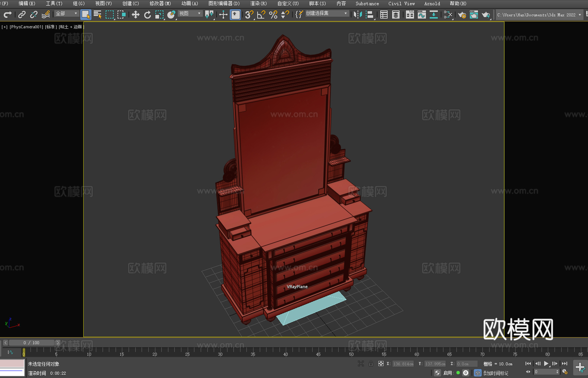
Task: Open the 全部 selection filter dropdown
Action: [x=67, y=13]
